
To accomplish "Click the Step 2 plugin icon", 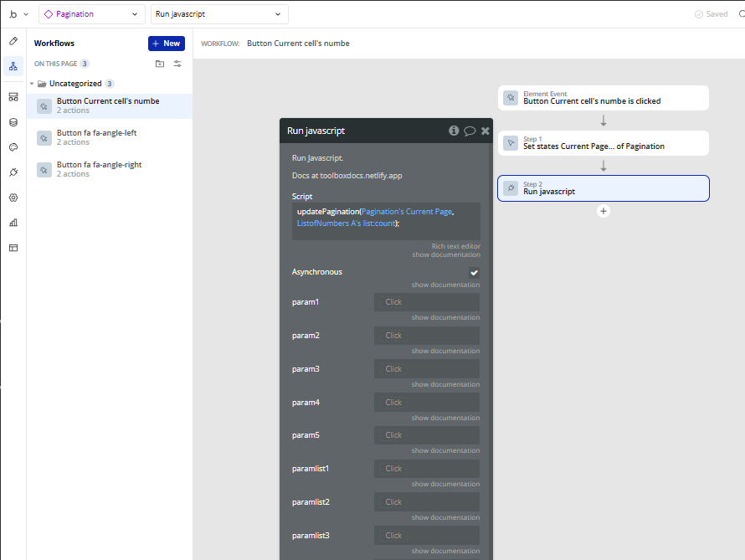I will tap(511, 188).
